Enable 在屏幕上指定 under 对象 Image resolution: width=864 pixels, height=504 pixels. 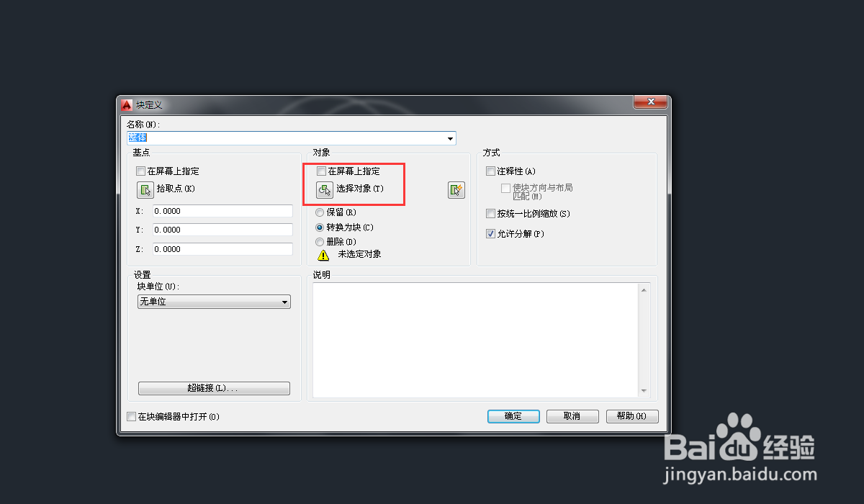[321, 171]
